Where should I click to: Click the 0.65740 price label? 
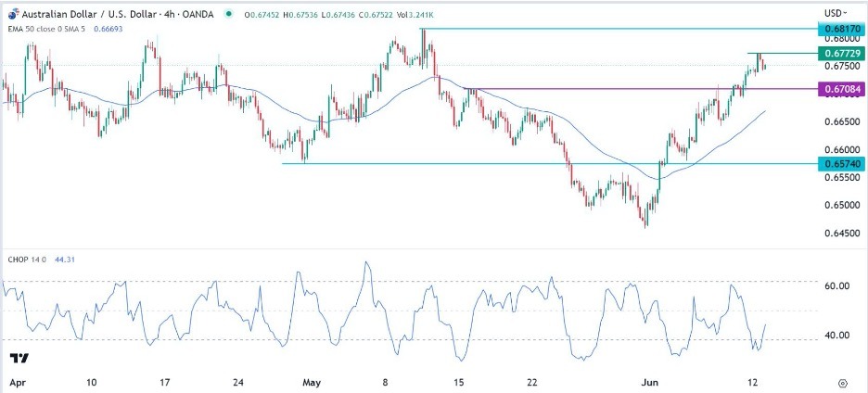coord(841,163)
